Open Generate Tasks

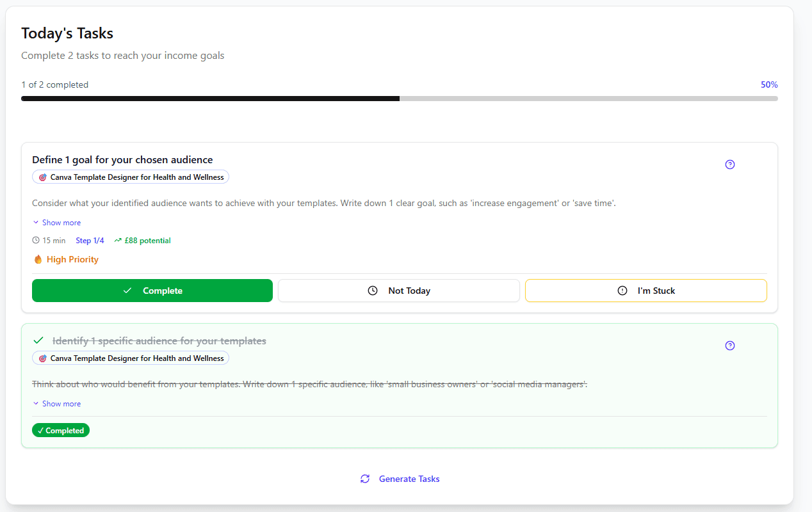click(409, 479)
